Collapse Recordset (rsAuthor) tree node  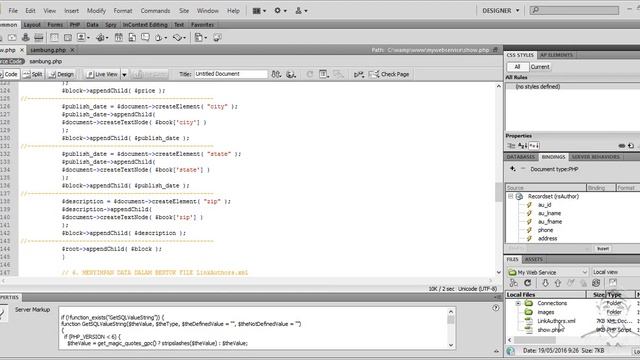click(510, 196)
